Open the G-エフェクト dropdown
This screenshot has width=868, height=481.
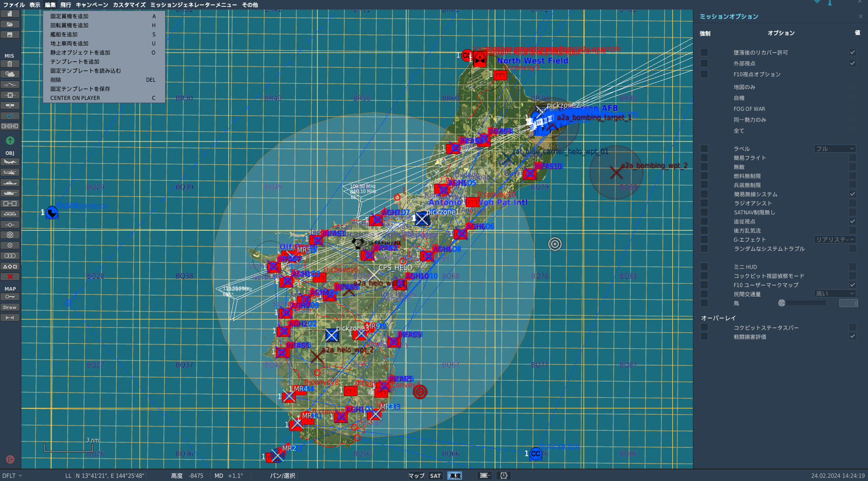[835, 239]
